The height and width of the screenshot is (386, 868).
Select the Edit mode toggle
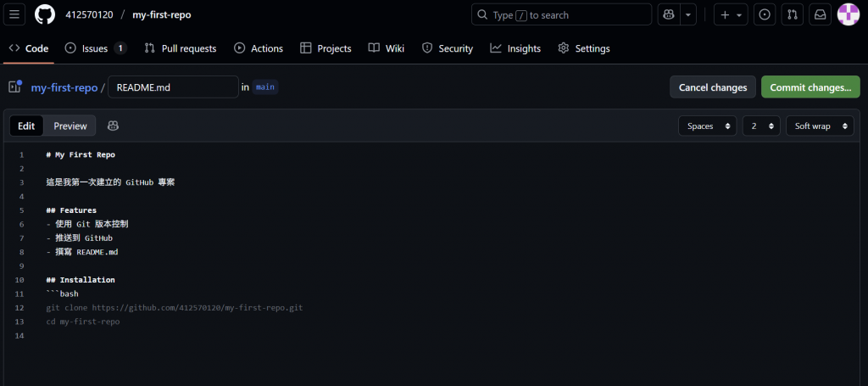tap(26, 126)
